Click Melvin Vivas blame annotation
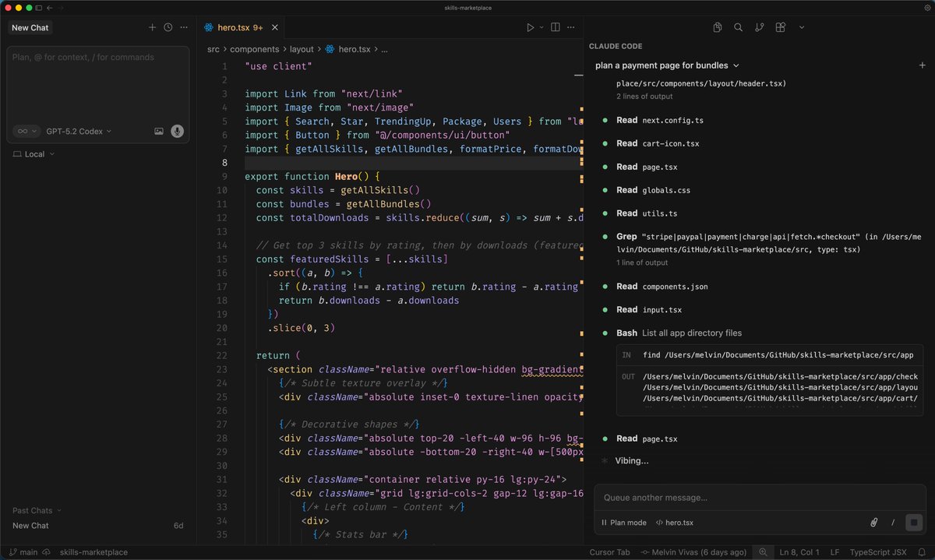 tap(693, 552)
